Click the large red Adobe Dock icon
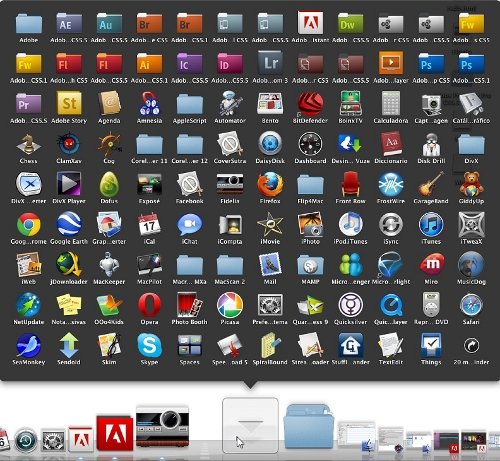Image resolution: width=500 pixels, height=461 pixels. click(114, 433)
